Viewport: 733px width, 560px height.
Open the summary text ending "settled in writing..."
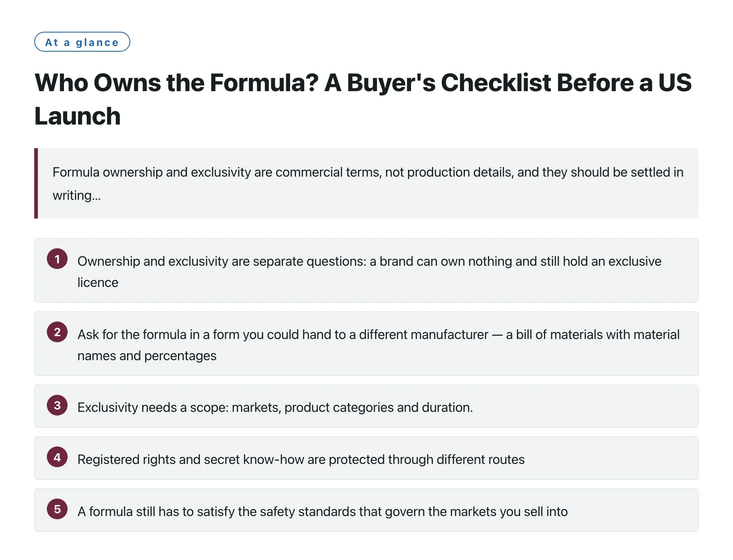(x=368, y=184)
